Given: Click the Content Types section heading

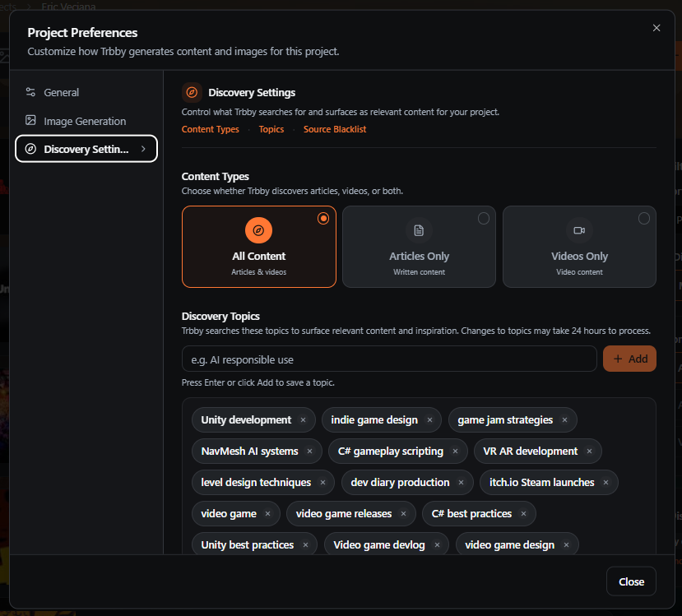Looking at the screenshot, I should [216, 177].
